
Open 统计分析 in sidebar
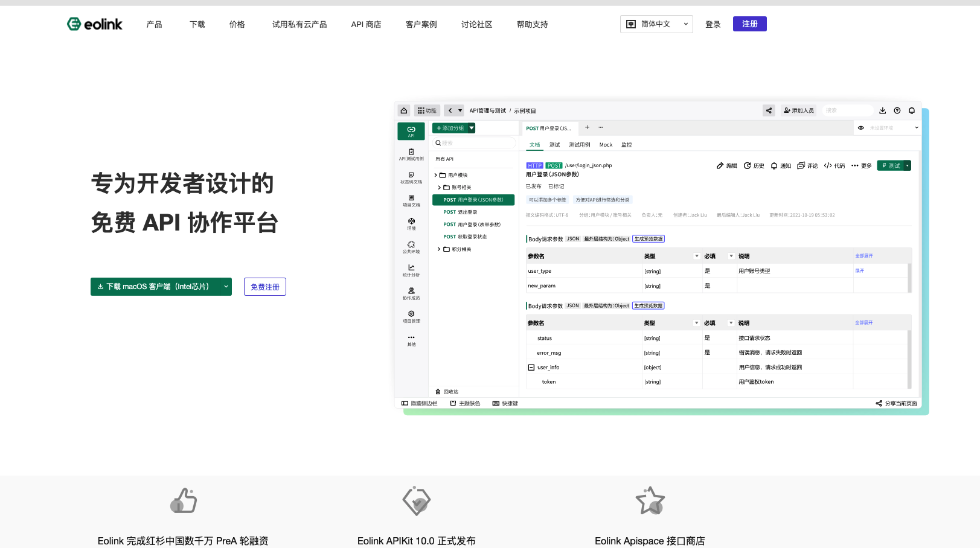411,270
